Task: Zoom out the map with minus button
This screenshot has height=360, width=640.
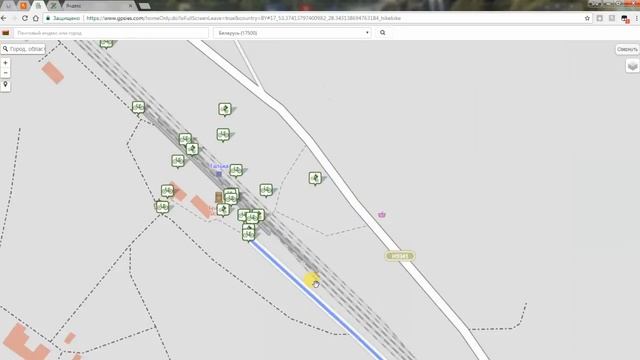Action: coord(5,73)
